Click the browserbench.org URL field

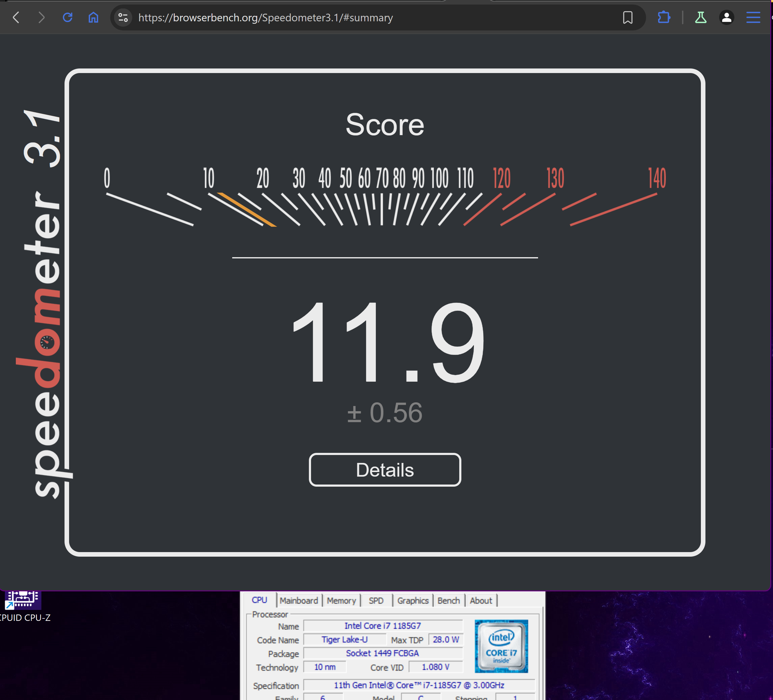(265, 18)
